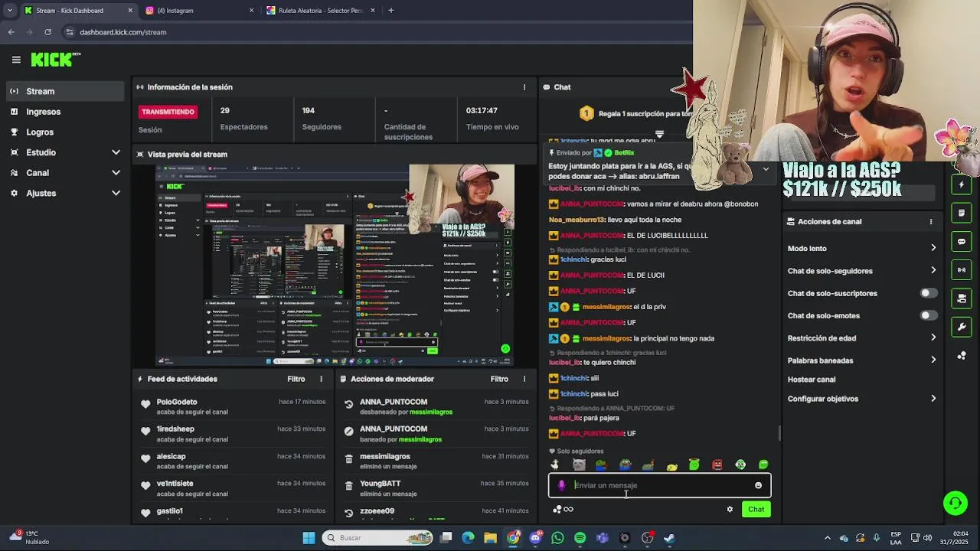Screen dimensions: 980x551
Task: Click the three-dots cluster icon in right sidebar
Action: [x=962, y=355]
